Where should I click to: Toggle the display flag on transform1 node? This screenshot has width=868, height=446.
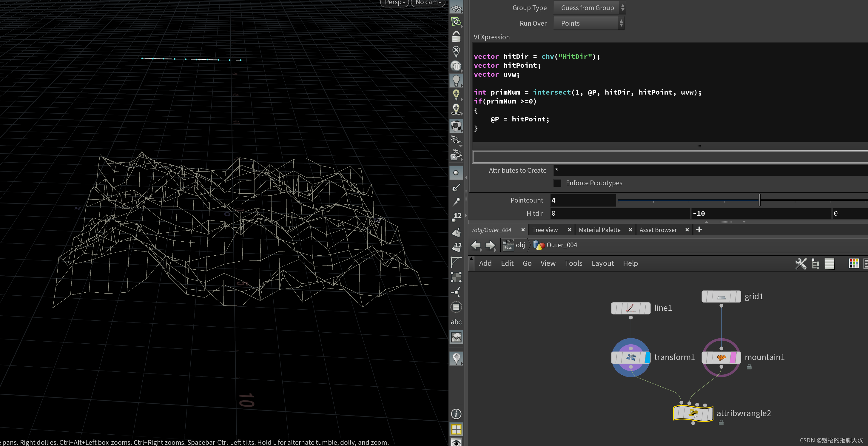pyautogui.click(x=647, y=357)
